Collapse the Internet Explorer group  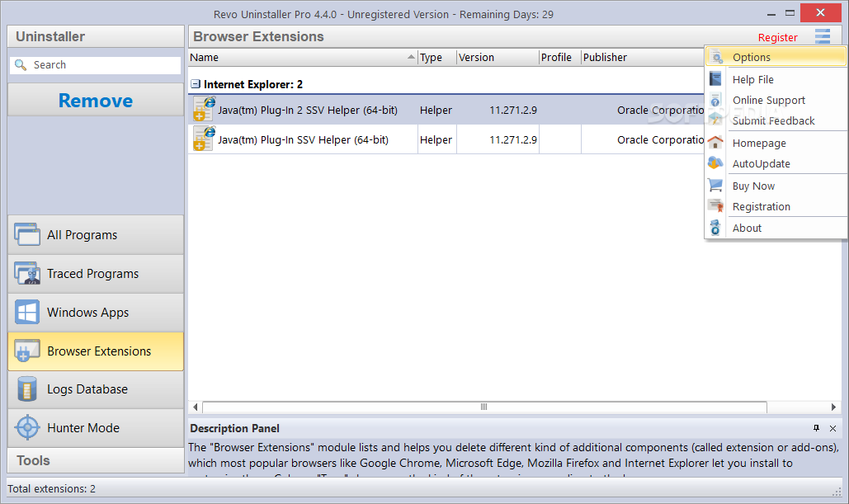196,84
